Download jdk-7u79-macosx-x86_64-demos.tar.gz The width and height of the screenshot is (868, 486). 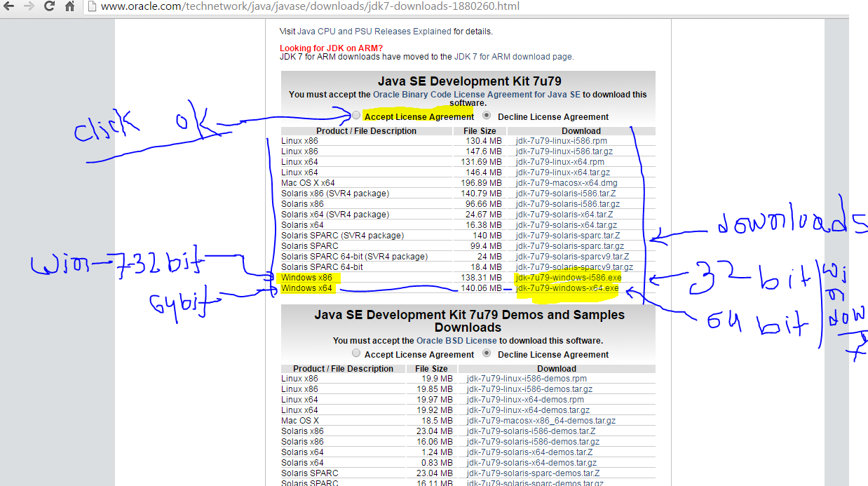[x=541, y=421]
